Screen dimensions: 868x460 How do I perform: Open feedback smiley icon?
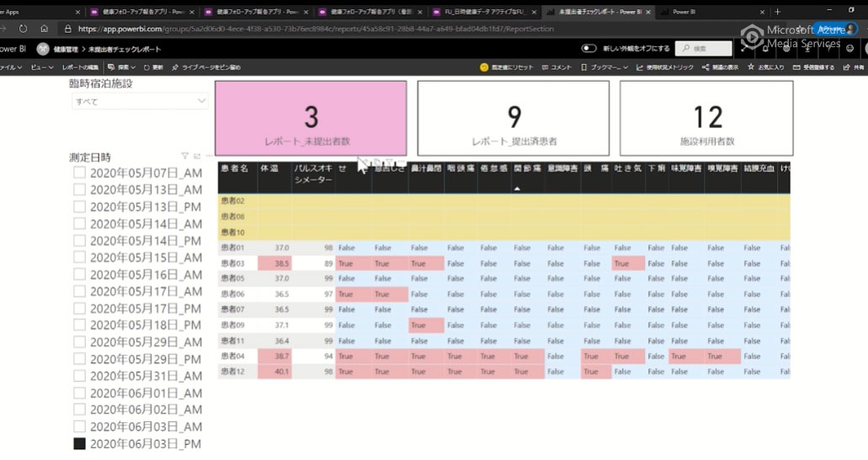click(849, 49)
